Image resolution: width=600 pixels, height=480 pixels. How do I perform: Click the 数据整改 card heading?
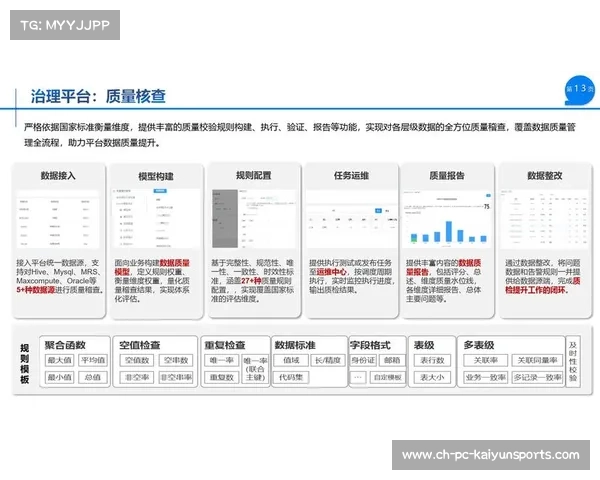tap(545, 176)
